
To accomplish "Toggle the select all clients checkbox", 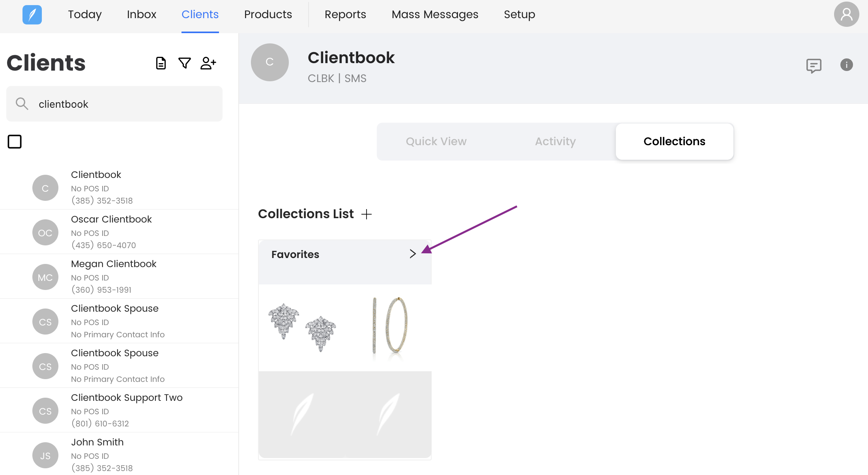I will tap(15, 142).
